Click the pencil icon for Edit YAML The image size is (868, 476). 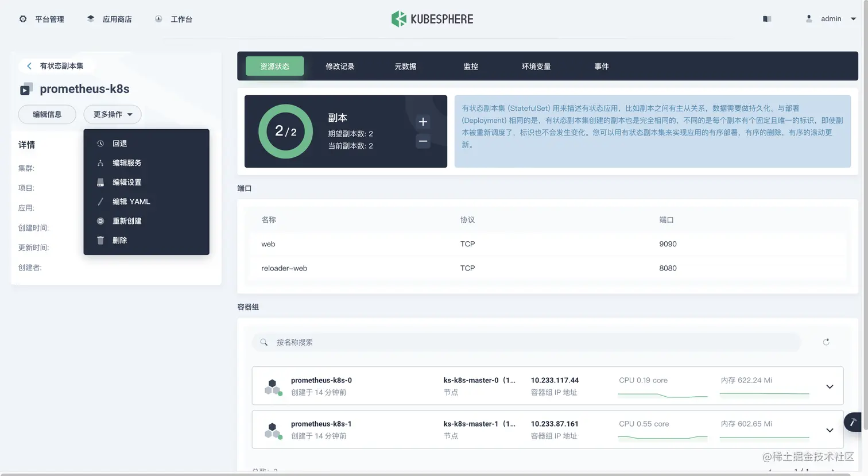[100, 202]
